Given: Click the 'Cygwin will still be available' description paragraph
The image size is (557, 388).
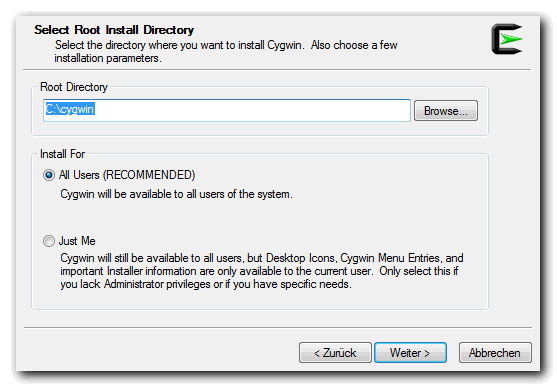Looking at the screenshot, I should (262, 271).
